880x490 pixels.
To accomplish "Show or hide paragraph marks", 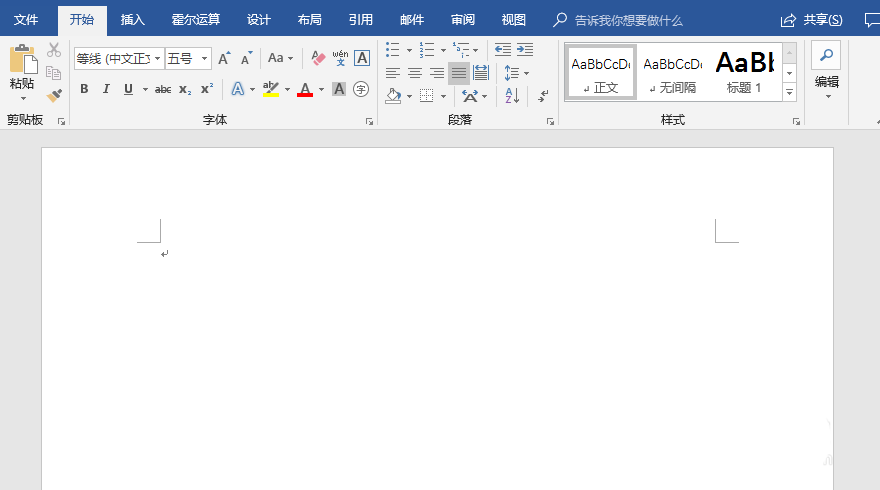I will 543,96.
